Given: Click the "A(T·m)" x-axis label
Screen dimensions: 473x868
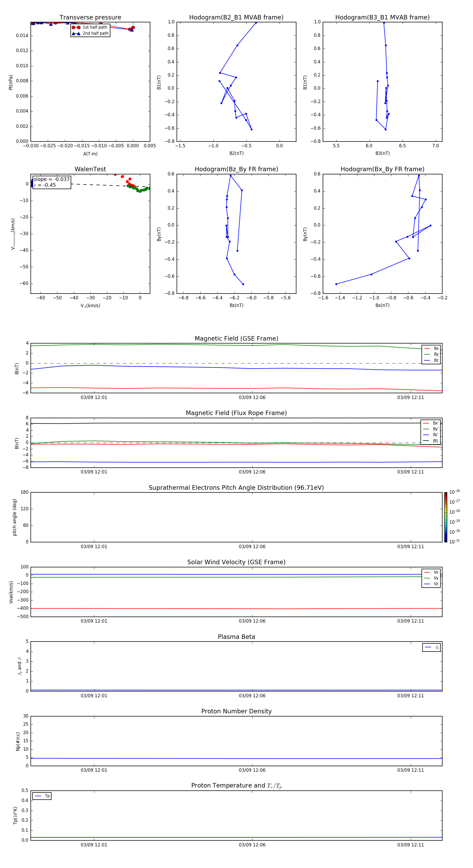Looking at the screenshot, I should pos(90,154).
